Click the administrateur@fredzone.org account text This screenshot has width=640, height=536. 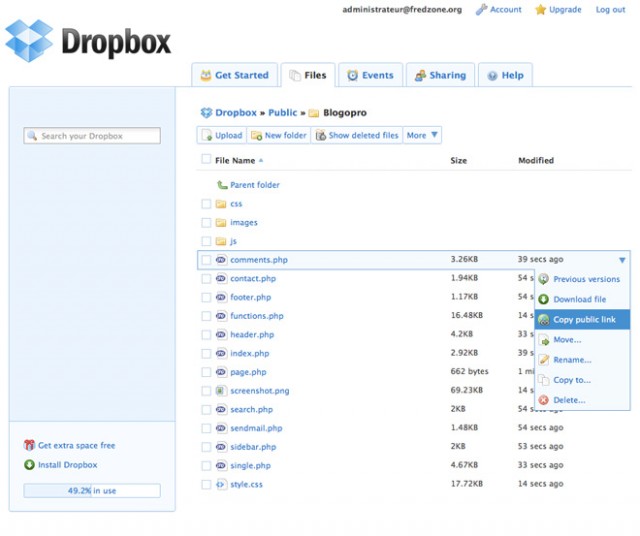[402, 9]
